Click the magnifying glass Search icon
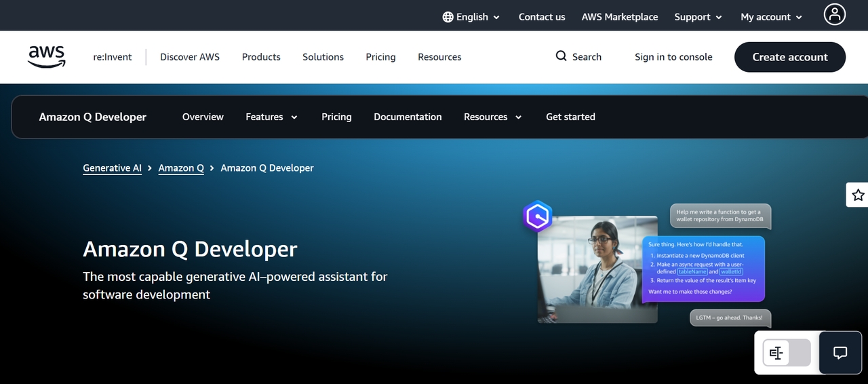Image resolution: width=868 pixels, height=384 pixels. click(x=561, y=56)
